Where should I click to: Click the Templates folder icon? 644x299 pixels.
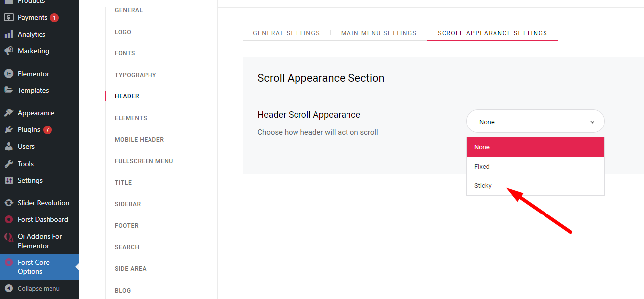tap(8, 90)
